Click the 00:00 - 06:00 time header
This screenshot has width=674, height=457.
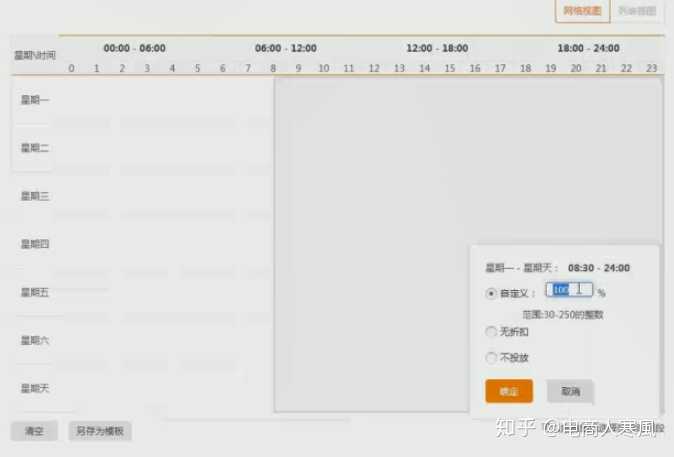[x=134, y=48]
